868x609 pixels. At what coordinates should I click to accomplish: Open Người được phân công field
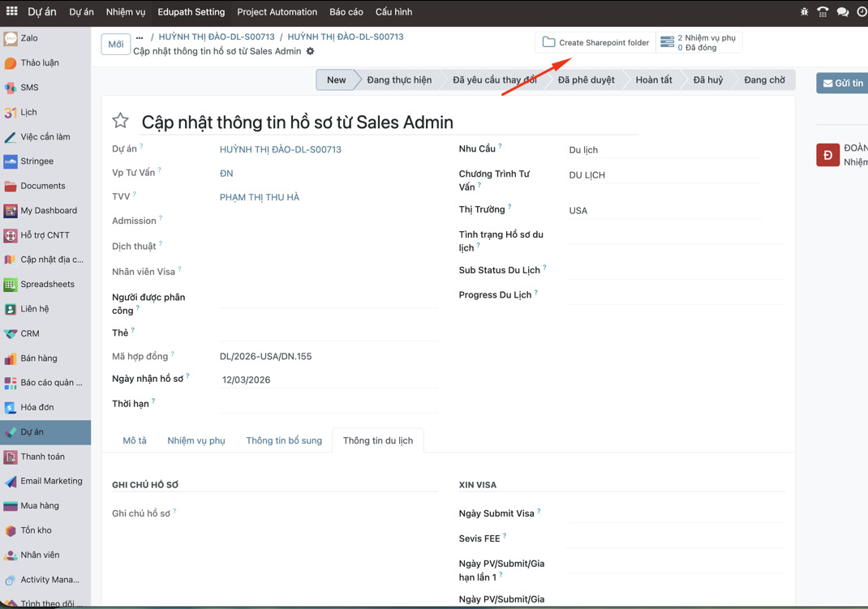(x=329, y=299)
